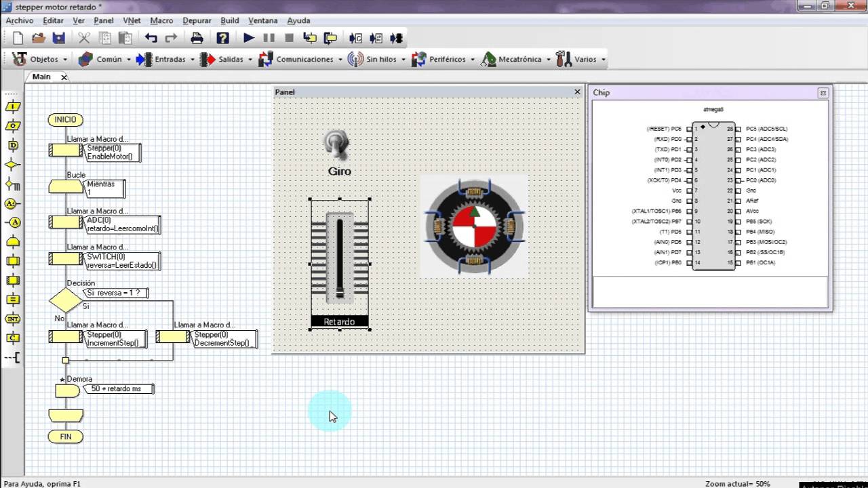868x488 pixels.
Task: Undo the last action
Action: [151, 38]
